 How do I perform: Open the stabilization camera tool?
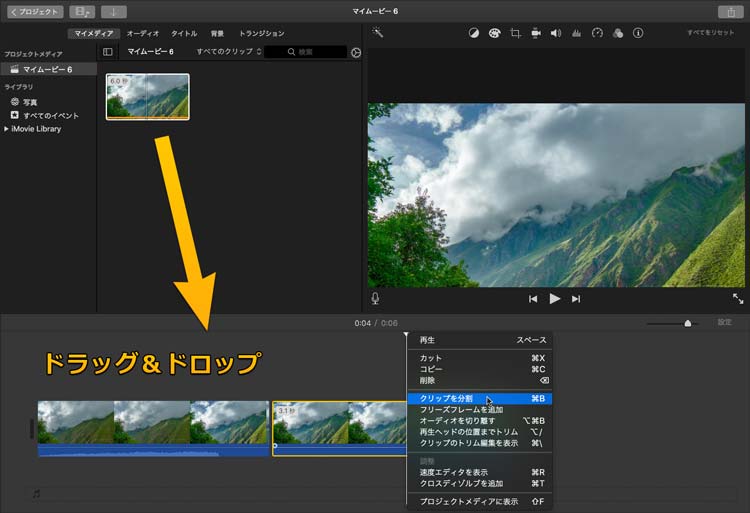(x=536, y=33)
